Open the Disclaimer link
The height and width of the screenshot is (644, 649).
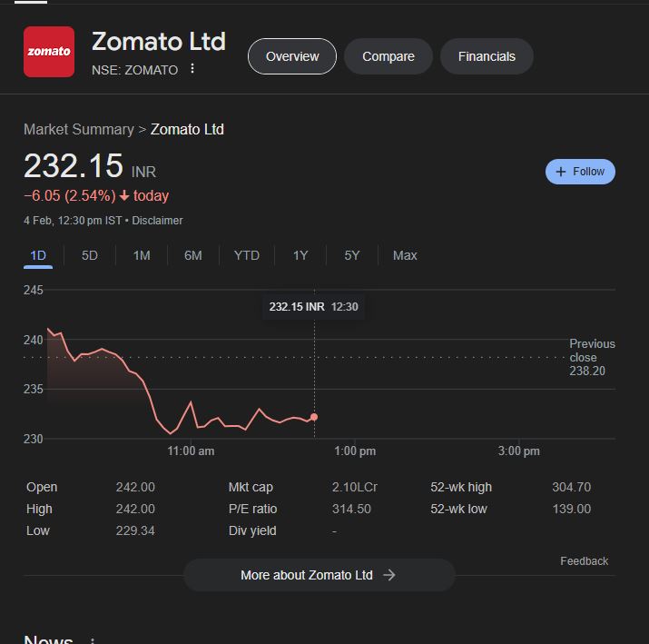click(157, 221)
